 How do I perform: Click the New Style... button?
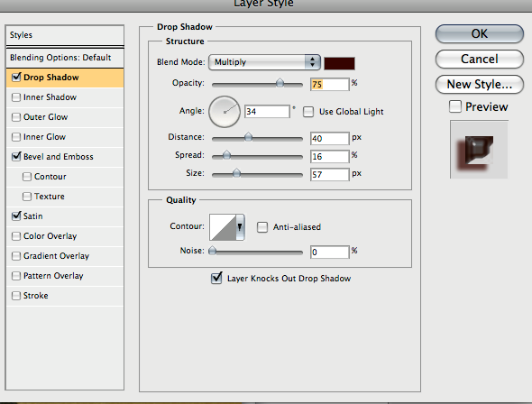pos(480,84)
